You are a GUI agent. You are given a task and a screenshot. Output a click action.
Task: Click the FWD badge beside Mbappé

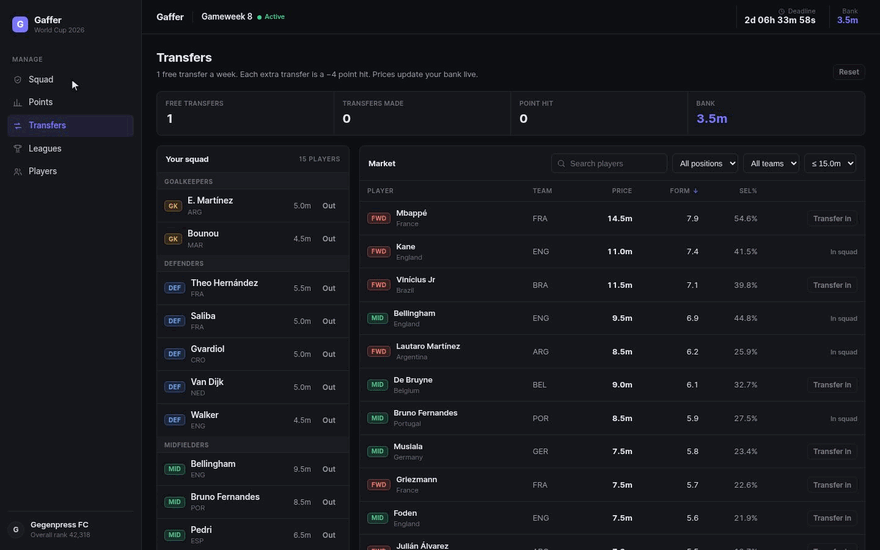(379, 218)
